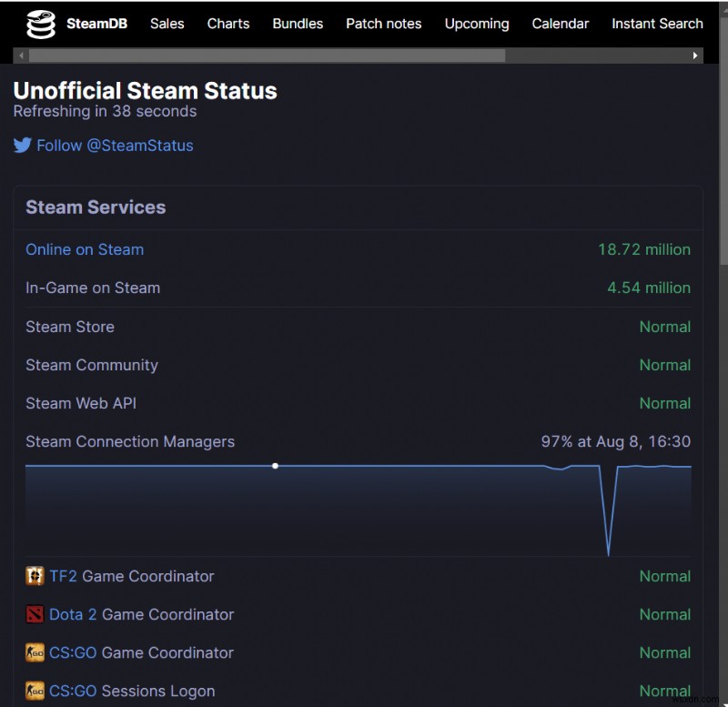
Task: Click the TF2 link text
Action: (63, 576)
